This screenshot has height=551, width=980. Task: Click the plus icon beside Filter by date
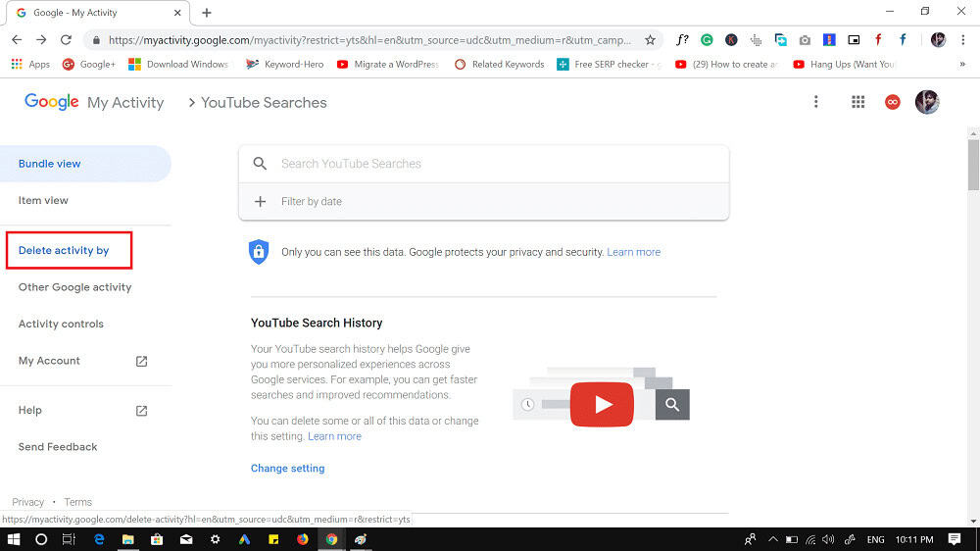[260, 201]
